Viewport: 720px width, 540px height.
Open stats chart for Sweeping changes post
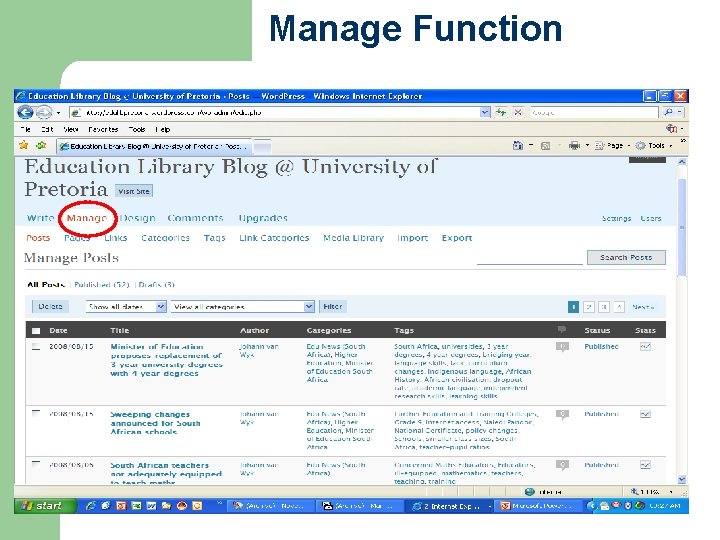click(645, 414)
